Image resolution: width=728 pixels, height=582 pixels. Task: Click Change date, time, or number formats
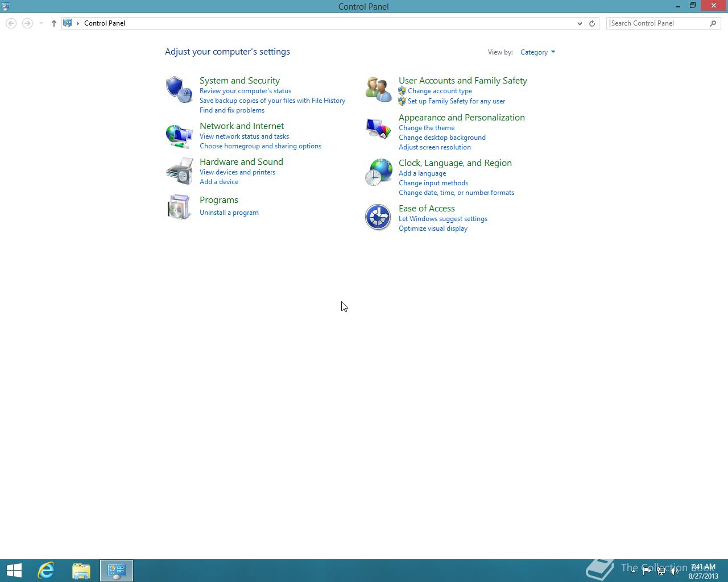(x=456, y=193)
